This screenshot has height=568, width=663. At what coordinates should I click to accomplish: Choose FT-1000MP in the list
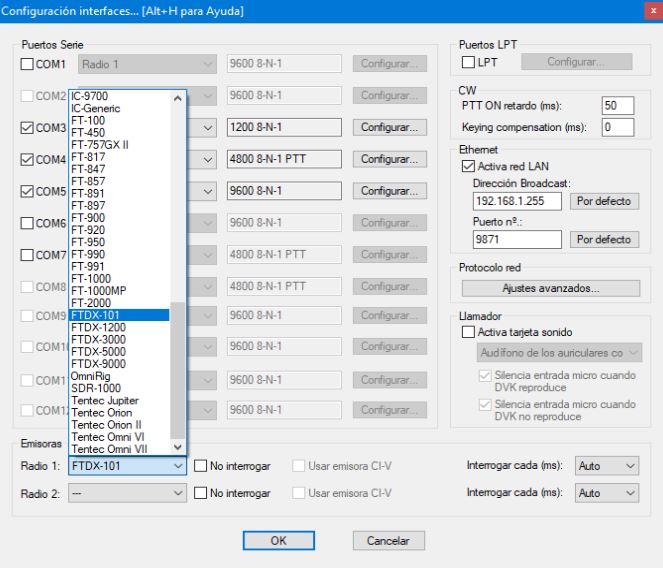click(x=120, y=291)
